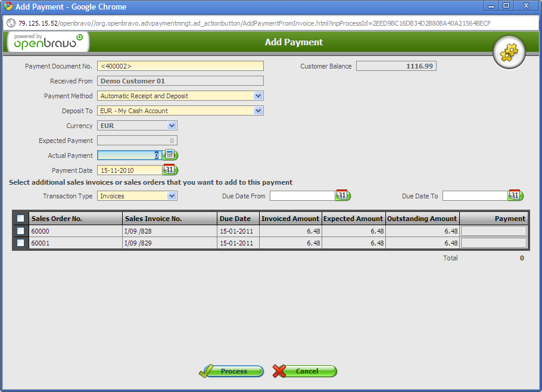Viewport: 542px width, 392px height.
Task: Expand the Payment Method dropdown
Action: point(258,96)
